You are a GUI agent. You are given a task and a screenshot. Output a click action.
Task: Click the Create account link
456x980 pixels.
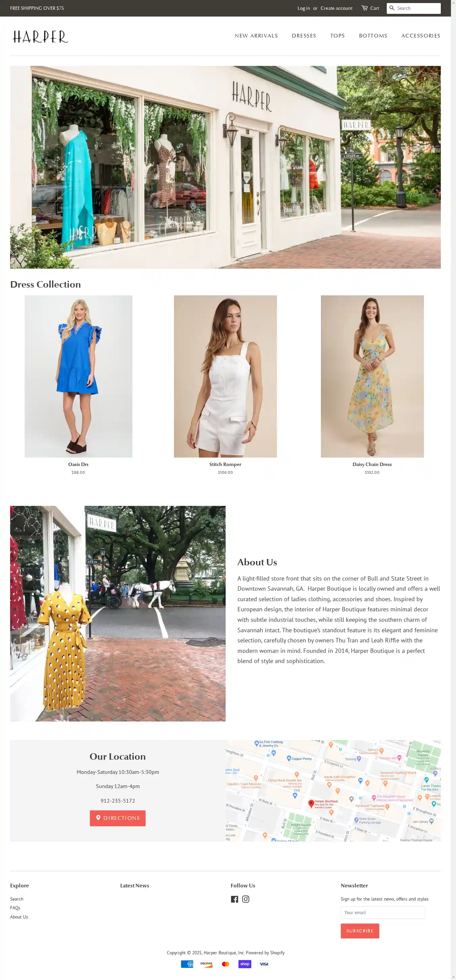tap(336, 8)
